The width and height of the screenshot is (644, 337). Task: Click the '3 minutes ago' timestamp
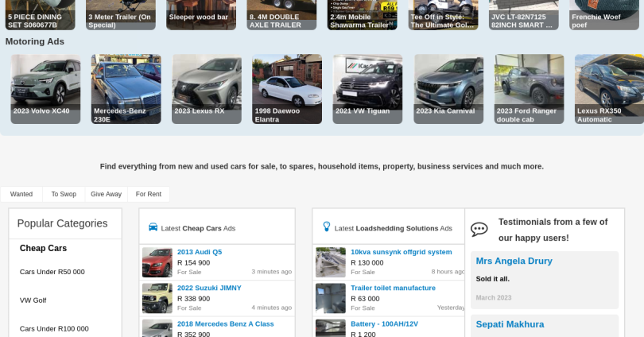tap(271, 272)
